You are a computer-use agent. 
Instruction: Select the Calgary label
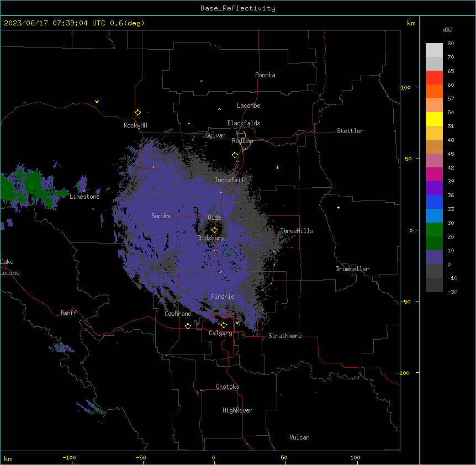pos(220,333)
